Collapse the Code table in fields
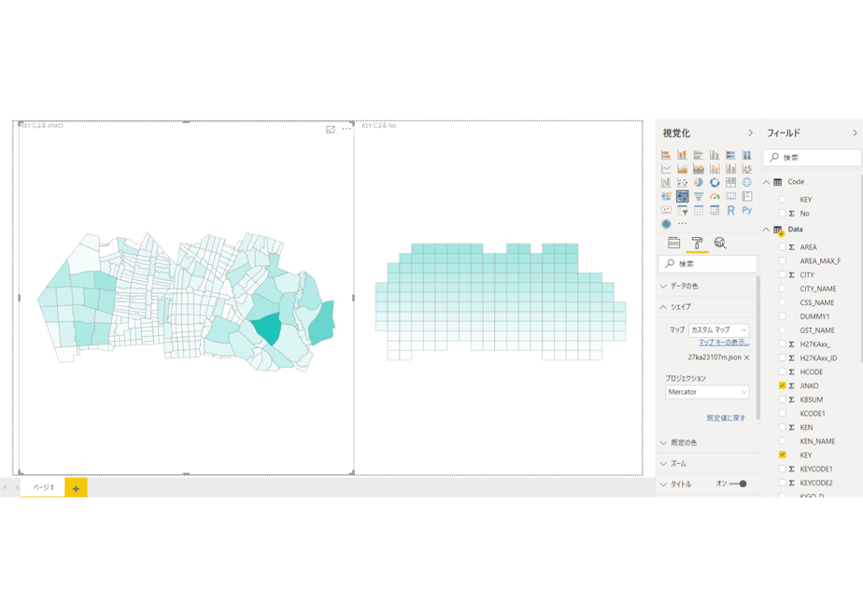 (x=766, y=182)
